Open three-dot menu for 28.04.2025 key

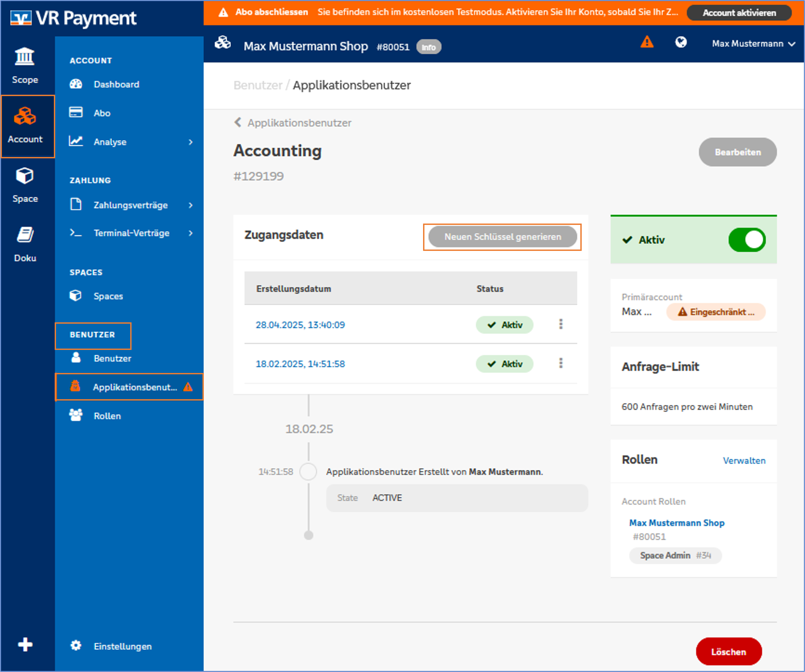click(561, 324)
